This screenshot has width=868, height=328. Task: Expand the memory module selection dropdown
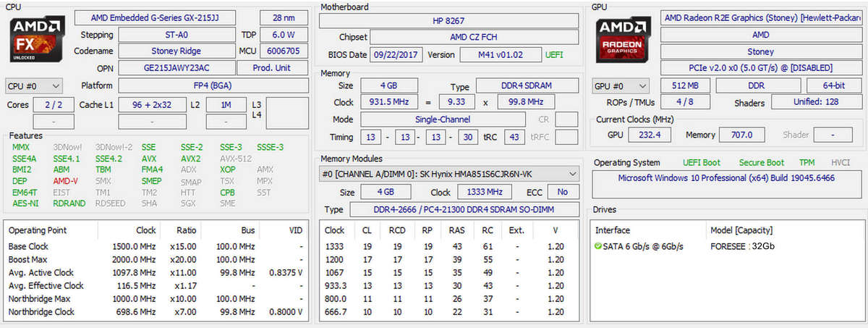449,174
